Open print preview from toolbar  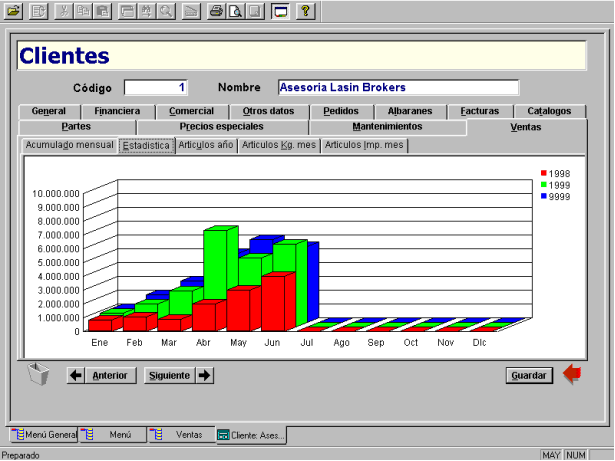235,11
